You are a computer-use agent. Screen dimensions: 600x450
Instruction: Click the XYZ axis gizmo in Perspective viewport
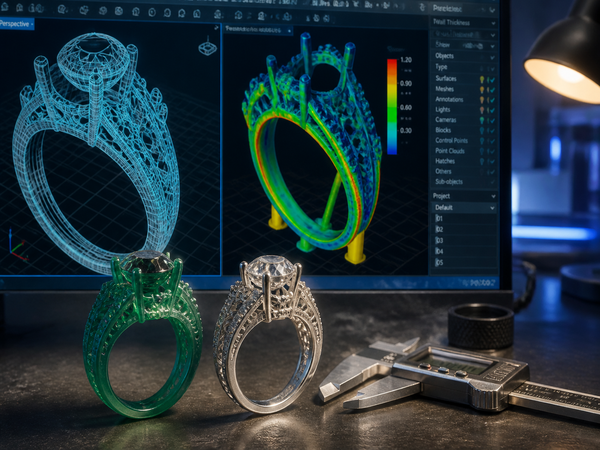point(17,246)
